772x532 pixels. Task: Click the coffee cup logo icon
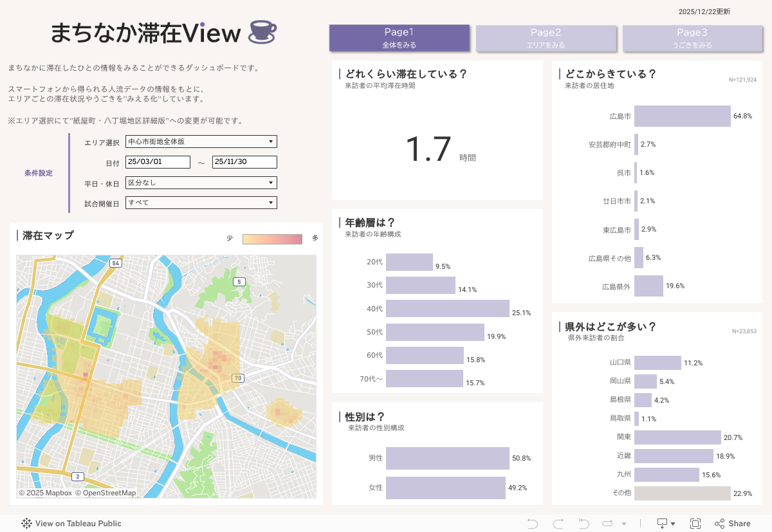262,33
